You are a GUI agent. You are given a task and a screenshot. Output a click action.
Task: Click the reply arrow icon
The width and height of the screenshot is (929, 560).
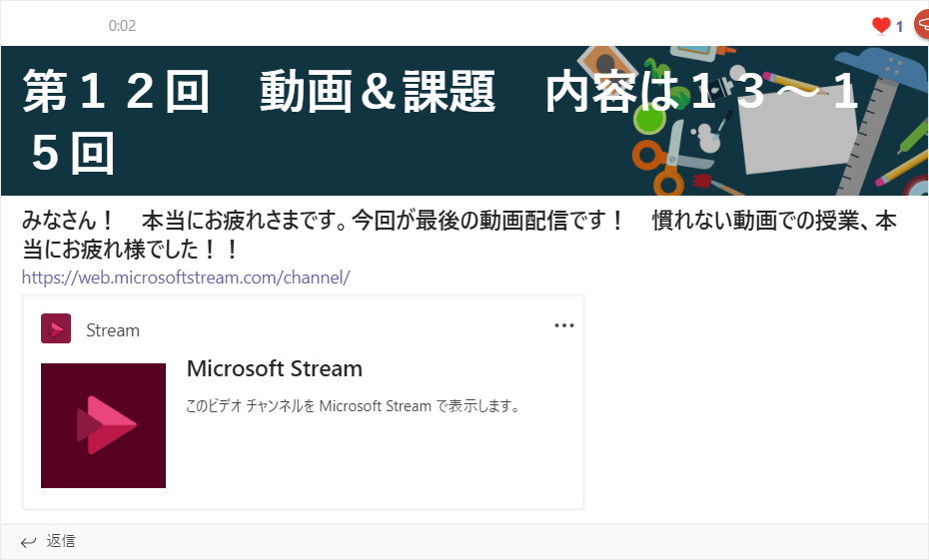[x=28, y=542]
